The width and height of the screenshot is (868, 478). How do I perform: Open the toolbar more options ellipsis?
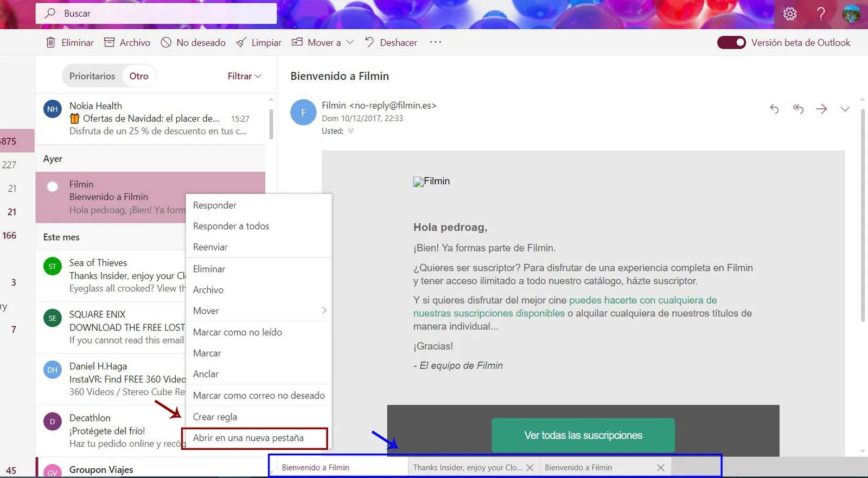point(436,42)
